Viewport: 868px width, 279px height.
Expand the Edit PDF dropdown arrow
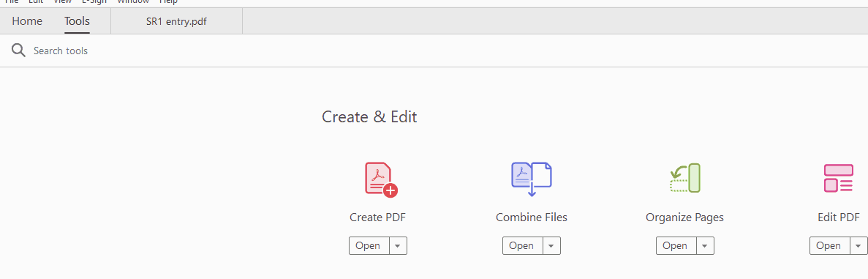pyautogui.click(x=858, y=246)
